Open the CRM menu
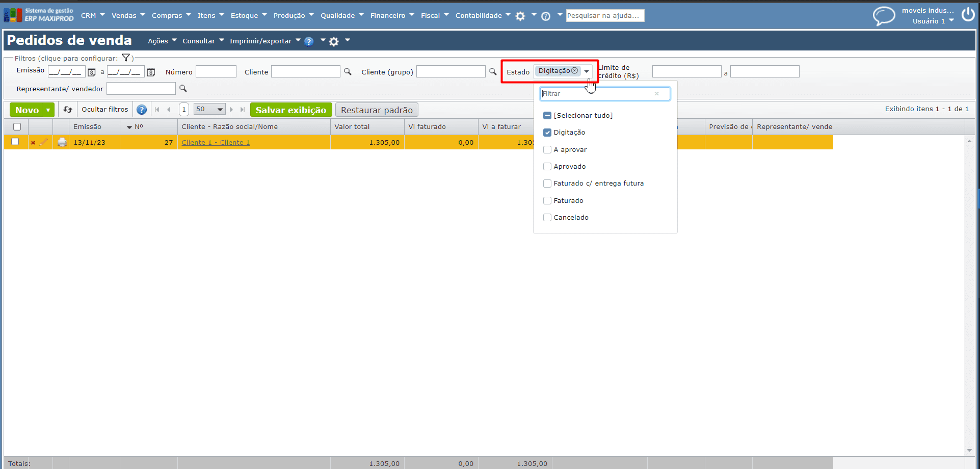Viewport: 980px width, 469px height. (93, 15)
